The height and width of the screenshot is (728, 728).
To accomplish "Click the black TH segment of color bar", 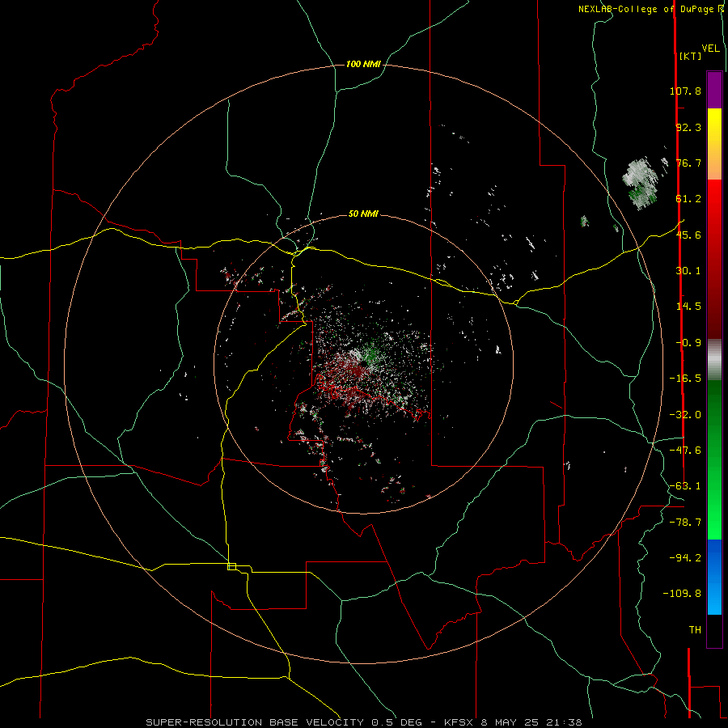I will pyautogui.click(x=714, y=630).
